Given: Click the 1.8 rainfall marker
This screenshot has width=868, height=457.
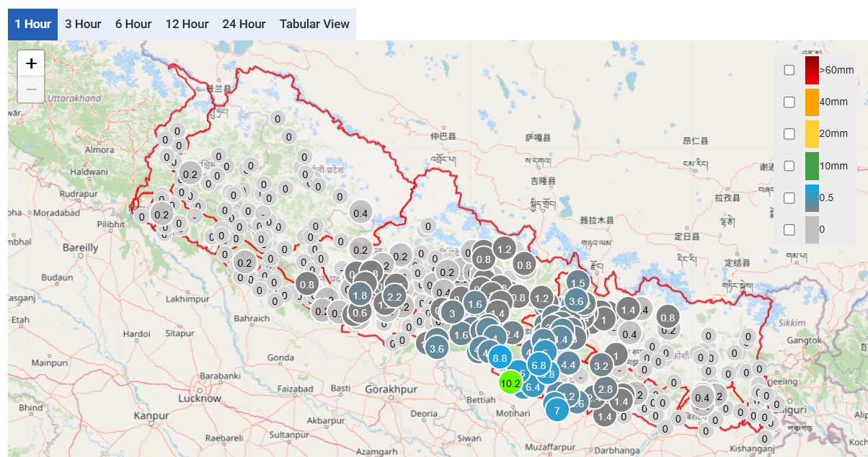Looking at the screenshot, I should click(x=360, y=295).
